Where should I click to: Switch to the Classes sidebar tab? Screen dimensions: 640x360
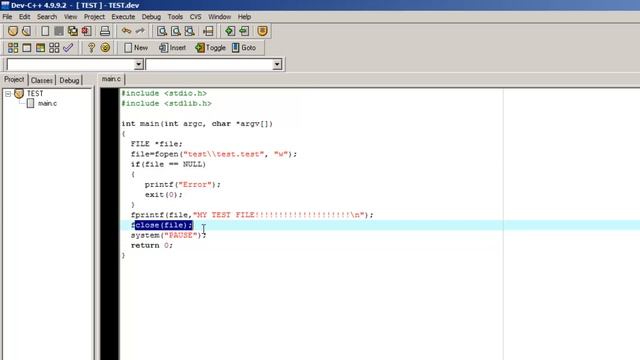pyautogui.click(x=42, y=80)
